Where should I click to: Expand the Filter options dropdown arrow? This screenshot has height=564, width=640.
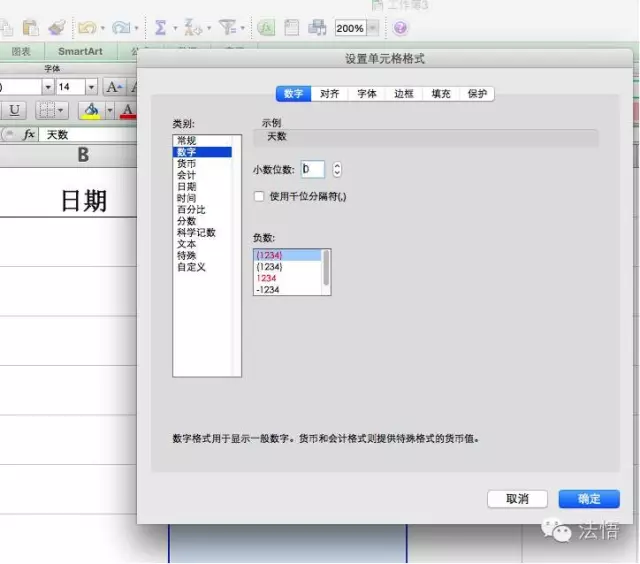(242, 28)
